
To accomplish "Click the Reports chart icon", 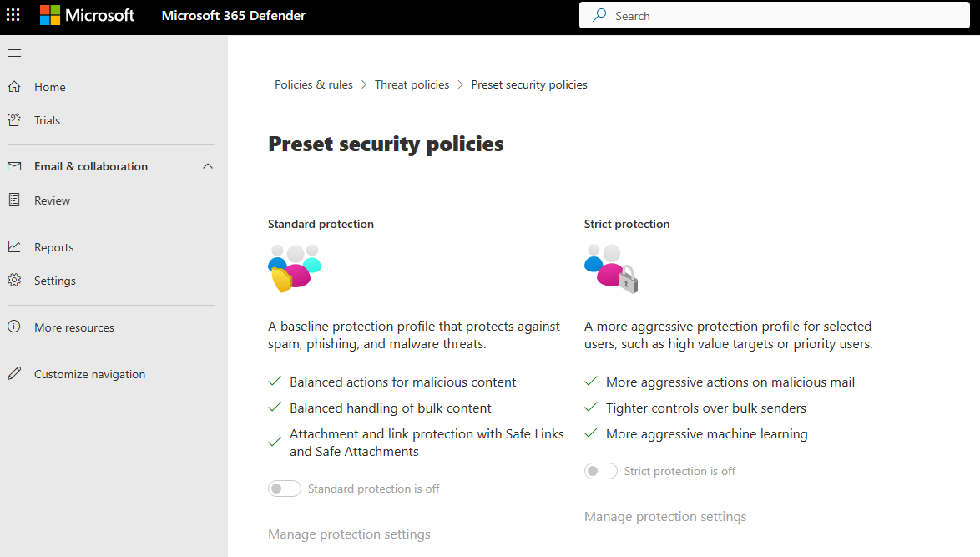I will (x=14, y=247).
